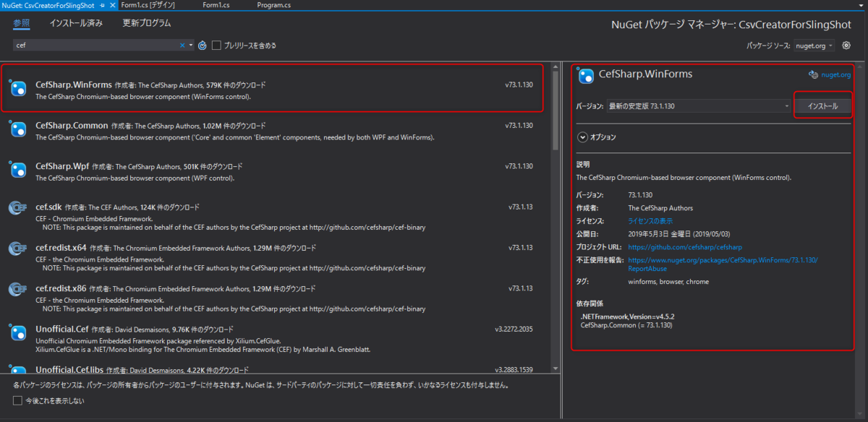
Task: Select the cef.sdk package name
Action: (50, 207)
